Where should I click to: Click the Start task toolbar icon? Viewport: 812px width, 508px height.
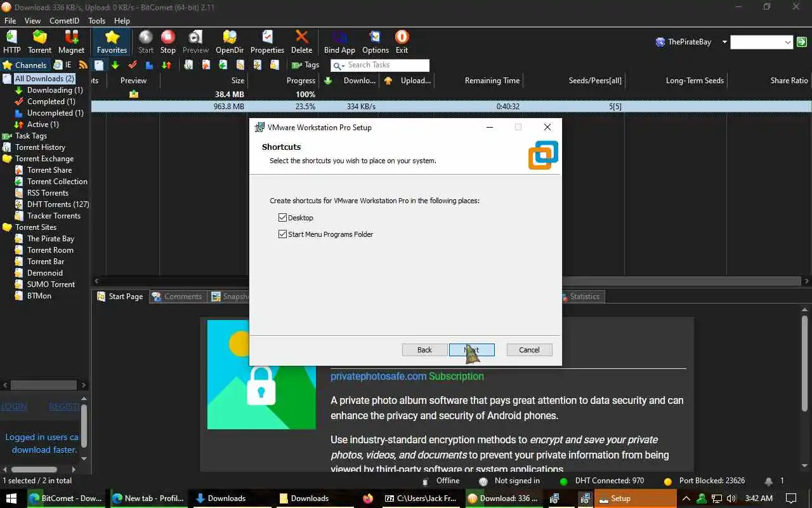pyautogui.click(x=146, y=42)
